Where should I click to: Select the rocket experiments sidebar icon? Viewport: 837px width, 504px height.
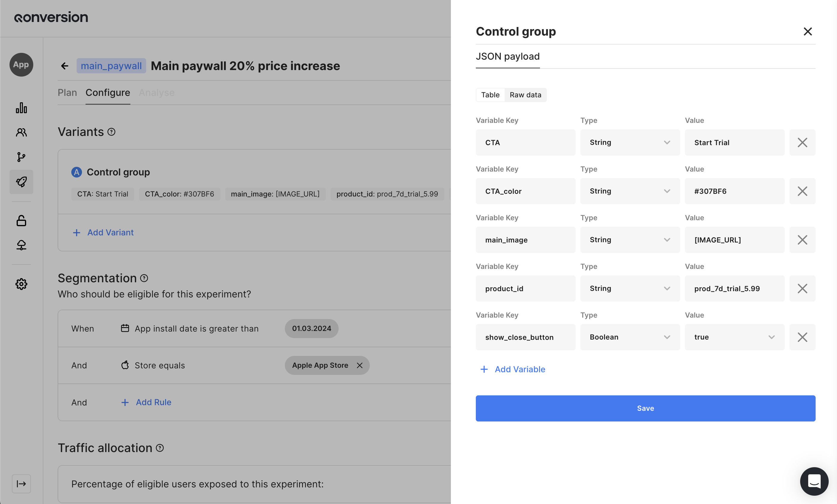pyautogui.click(x=21, y=182)
